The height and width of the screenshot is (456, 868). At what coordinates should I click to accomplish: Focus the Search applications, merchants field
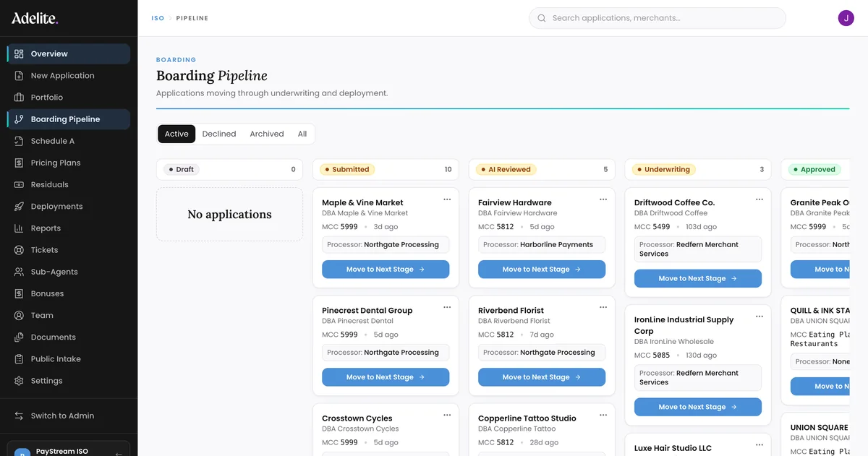click(658, 18)
